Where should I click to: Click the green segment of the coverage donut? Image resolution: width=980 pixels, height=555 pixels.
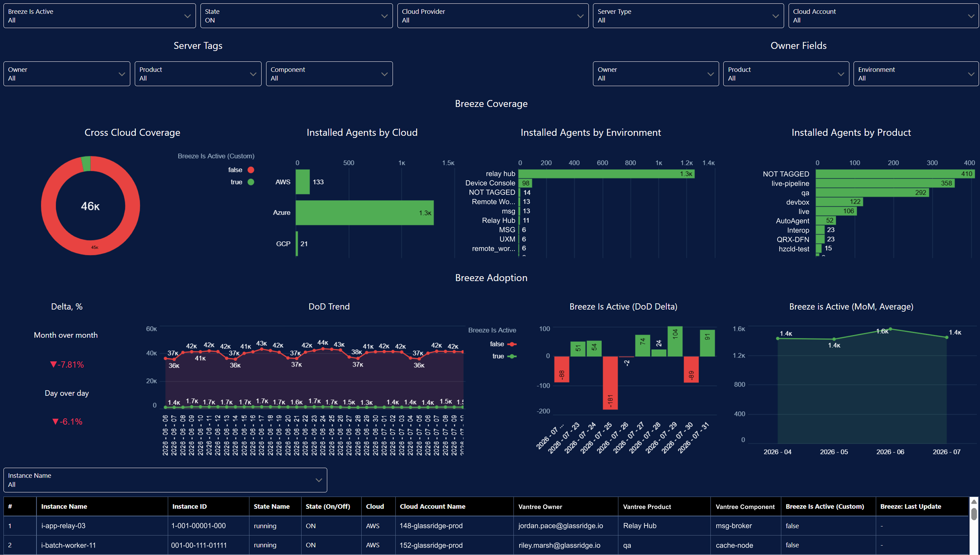86,163
